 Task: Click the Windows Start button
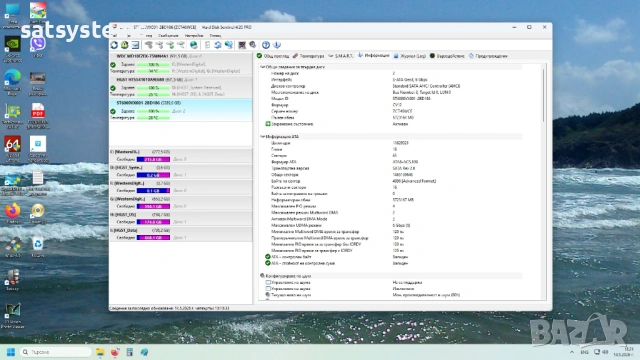[11, 352]
